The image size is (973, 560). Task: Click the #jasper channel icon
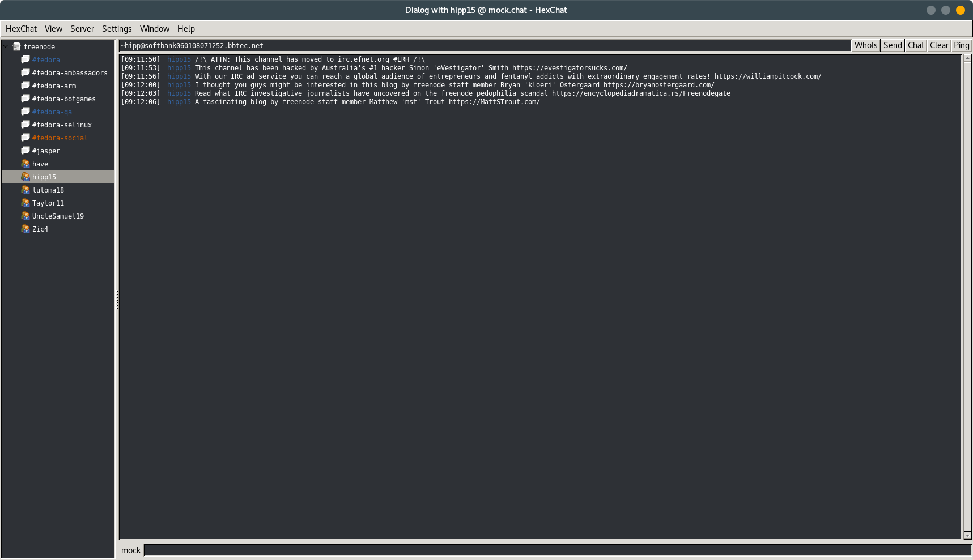(x=26, y=151)
